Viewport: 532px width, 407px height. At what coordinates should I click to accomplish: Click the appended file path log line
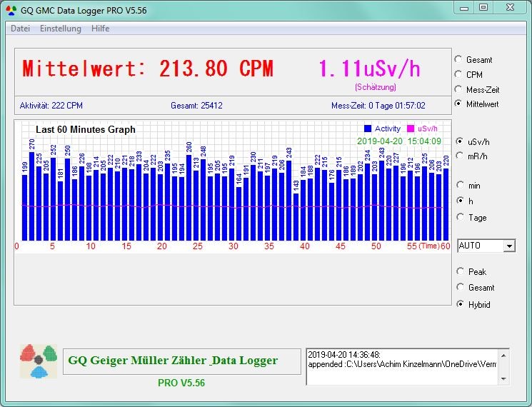[x=402, y=364]
